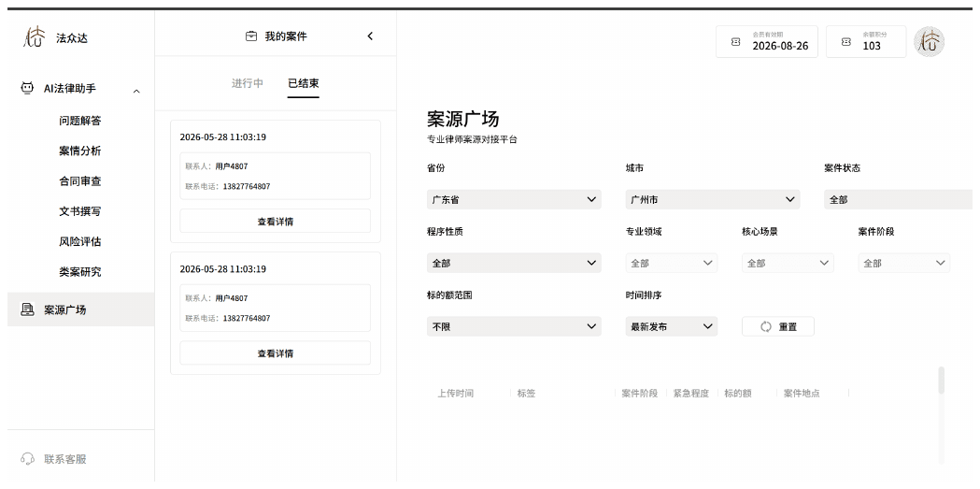Click the refresh icon in 重置 button

point(766,326)
